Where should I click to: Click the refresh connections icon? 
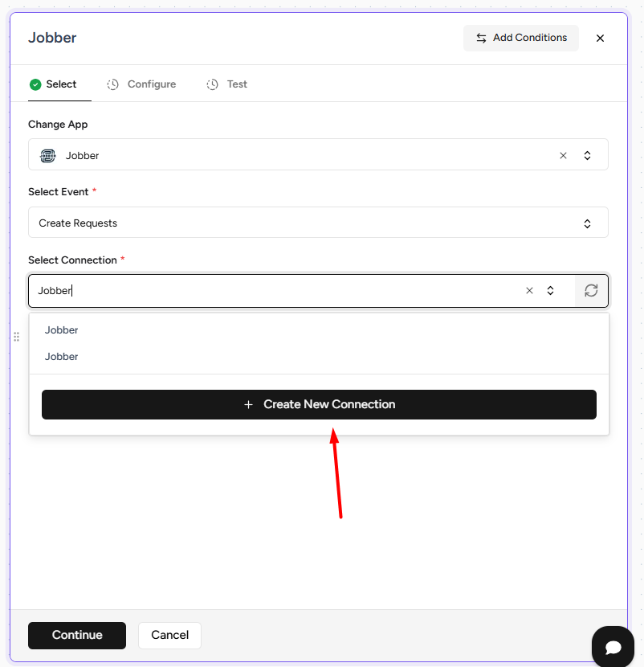[x=591, y=291]
